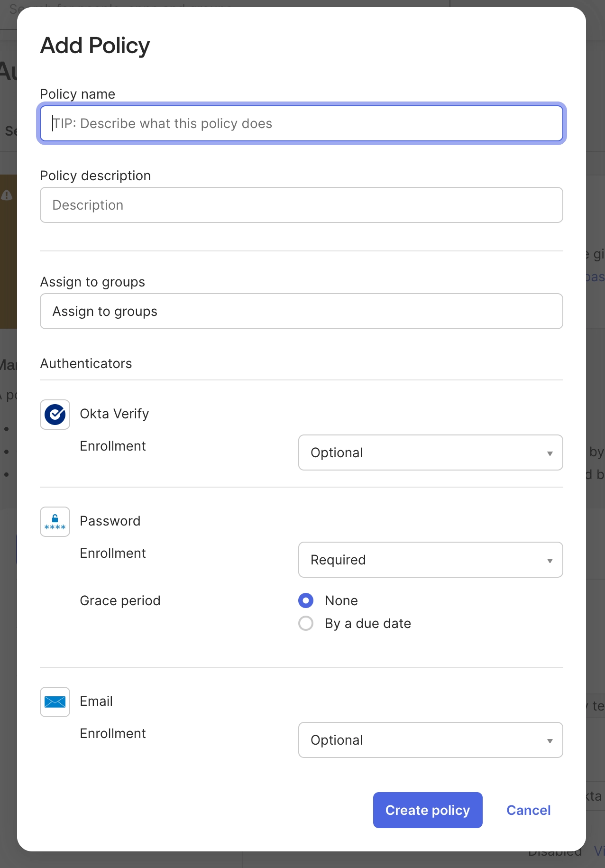Click the Password authenticator lock icon

click(55, 522)
